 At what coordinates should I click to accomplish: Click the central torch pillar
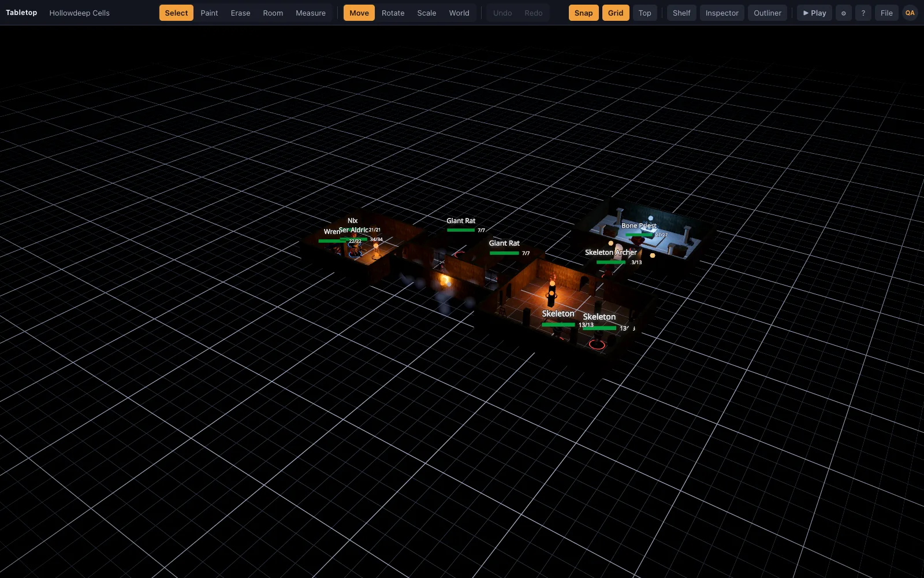(552, 294)
